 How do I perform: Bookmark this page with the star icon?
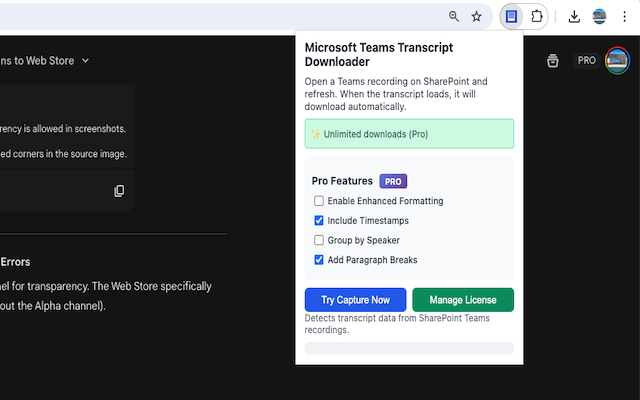(476, 16)
